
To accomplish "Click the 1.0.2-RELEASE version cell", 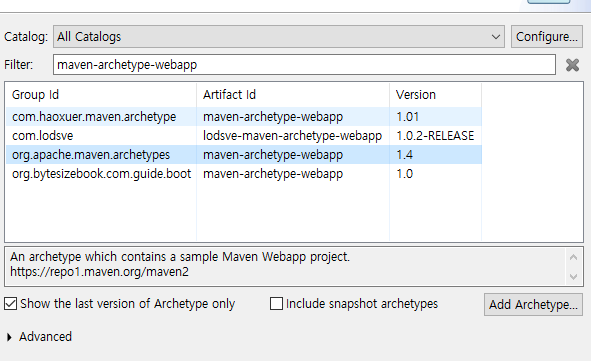I will (435, 135).
